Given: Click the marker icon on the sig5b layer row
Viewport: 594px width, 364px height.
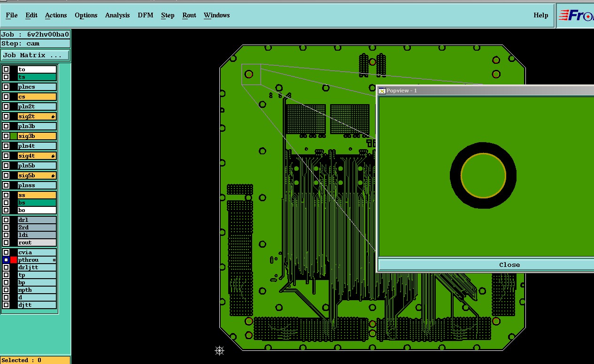Looking at the screenshot, I should pyautogui.click(x=53, y=175).
